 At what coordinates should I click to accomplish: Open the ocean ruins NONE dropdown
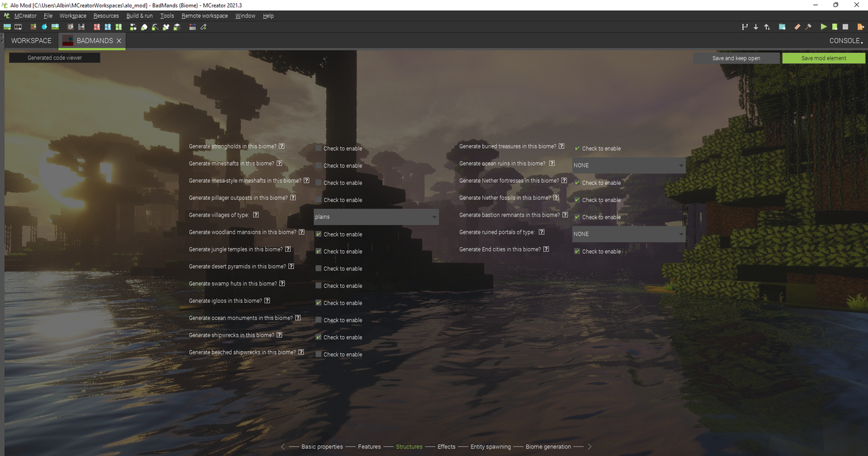(629, 165)
